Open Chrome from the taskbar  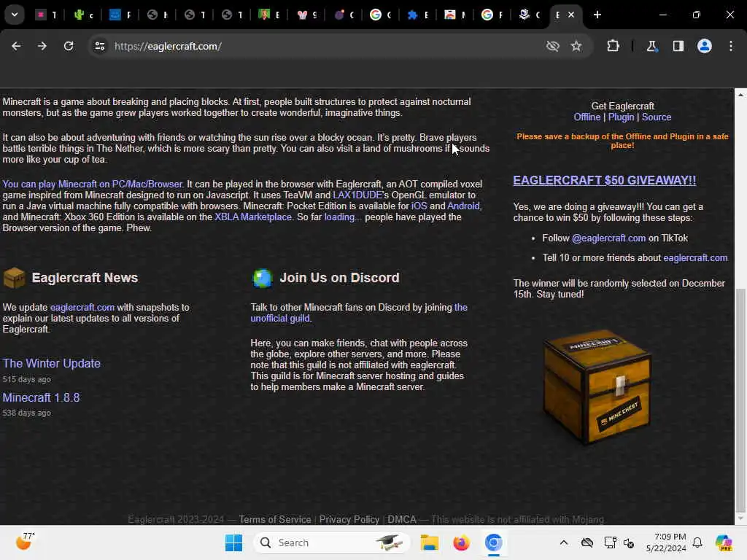494,542
